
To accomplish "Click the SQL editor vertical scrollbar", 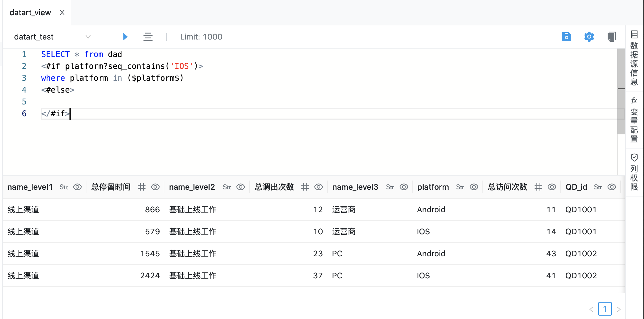I will point(621,91).
